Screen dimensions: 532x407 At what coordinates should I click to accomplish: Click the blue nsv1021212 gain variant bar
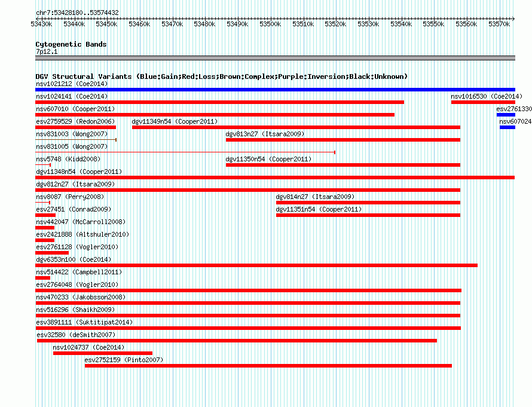click(275, 90)
